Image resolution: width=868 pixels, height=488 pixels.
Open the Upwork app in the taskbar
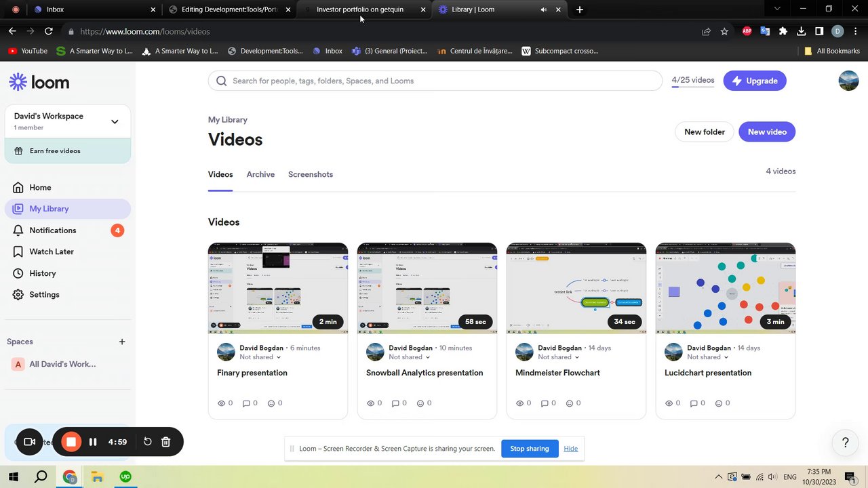[x=125, y=476]
